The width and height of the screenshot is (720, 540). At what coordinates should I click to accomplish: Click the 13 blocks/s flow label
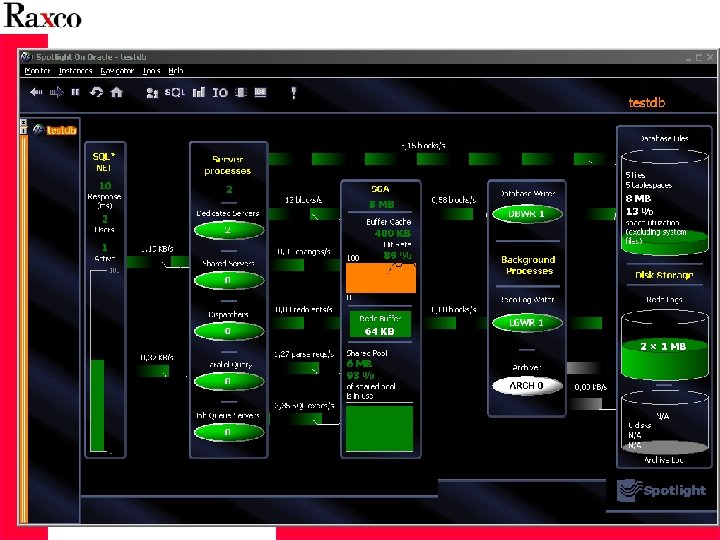coord(303,200)
